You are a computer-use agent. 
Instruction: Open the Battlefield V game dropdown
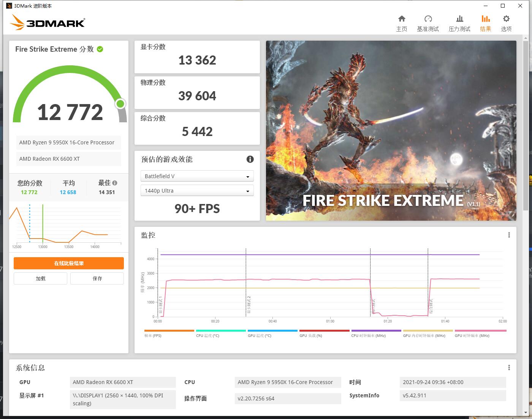[197, 176]
